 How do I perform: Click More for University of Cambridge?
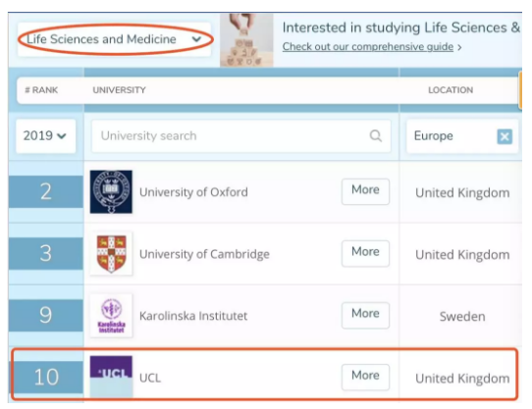(x=365, y=253)
